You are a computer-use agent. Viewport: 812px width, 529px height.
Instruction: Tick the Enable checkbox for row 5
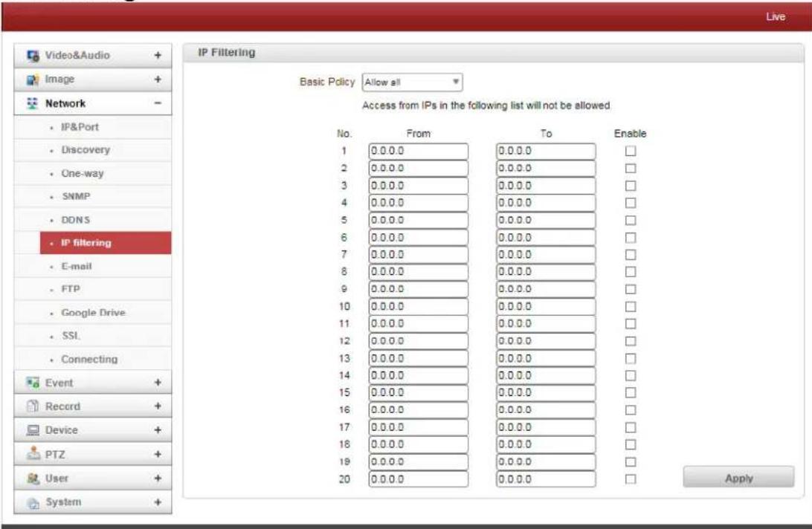(631, 221)
